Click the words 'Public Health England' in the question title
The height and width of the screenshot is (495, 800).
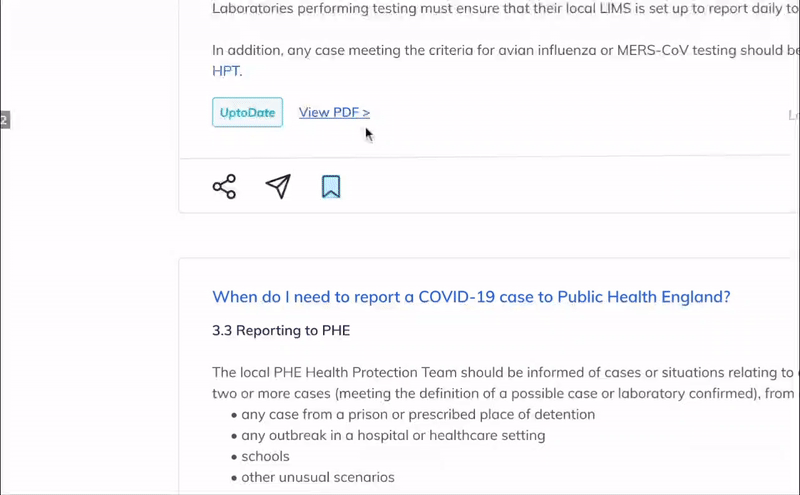click(x=643, y=297)
